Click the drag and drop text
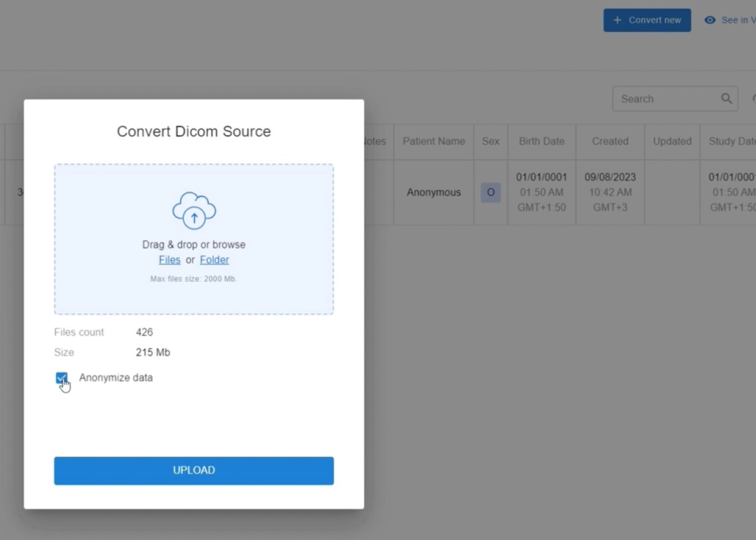This screenshot has width=756, height=540. 193,245
